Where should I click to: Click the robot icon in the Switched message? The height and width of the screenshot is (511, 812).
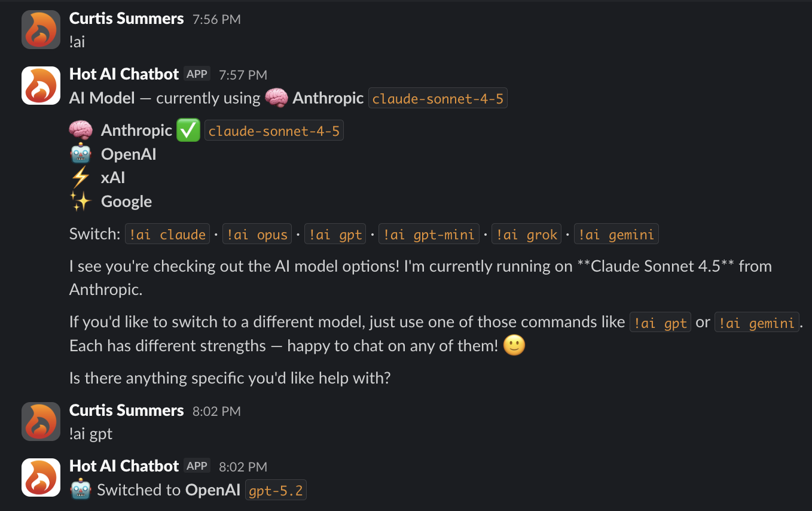point(81,489)
